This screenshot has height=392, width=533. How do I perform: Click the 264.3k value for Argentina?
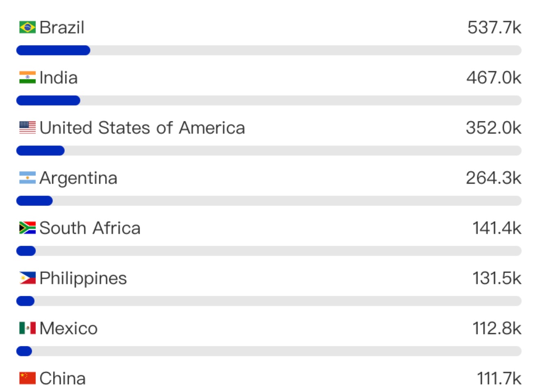(493, 178)
